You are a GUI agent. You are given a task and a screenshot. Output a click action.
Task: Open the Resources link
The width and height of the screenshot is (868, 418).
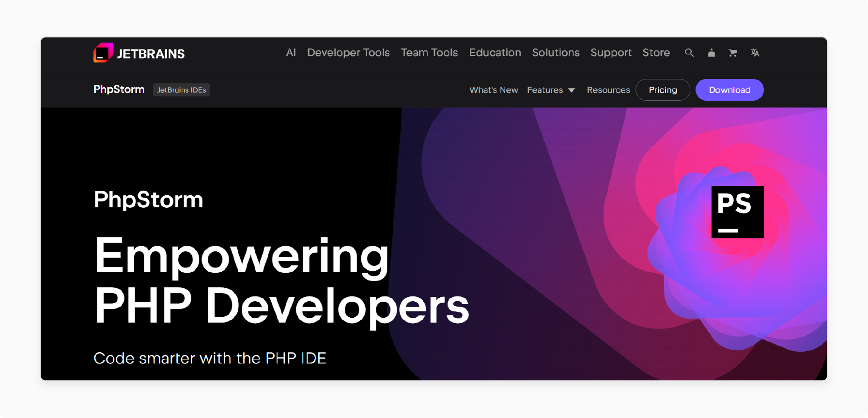[608, 90]
